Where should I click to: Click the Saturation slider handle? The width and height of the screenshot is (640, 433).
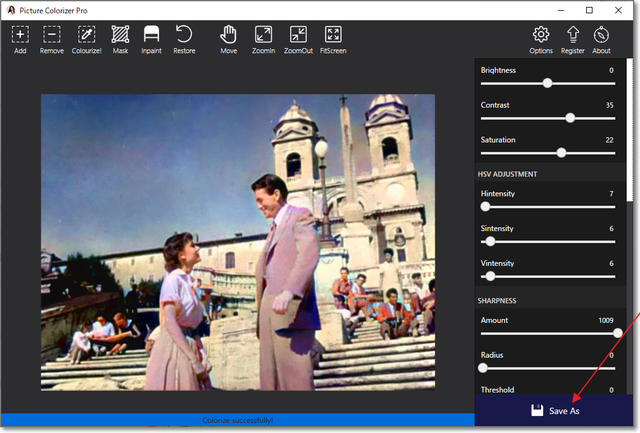(561, 153)
